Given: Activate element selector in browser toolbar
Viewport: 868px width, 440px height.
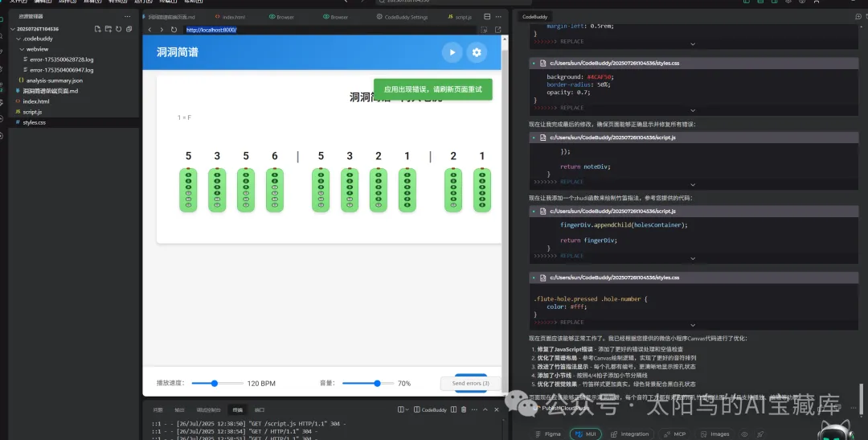Looking at the screenshot, I should point(484,30).
